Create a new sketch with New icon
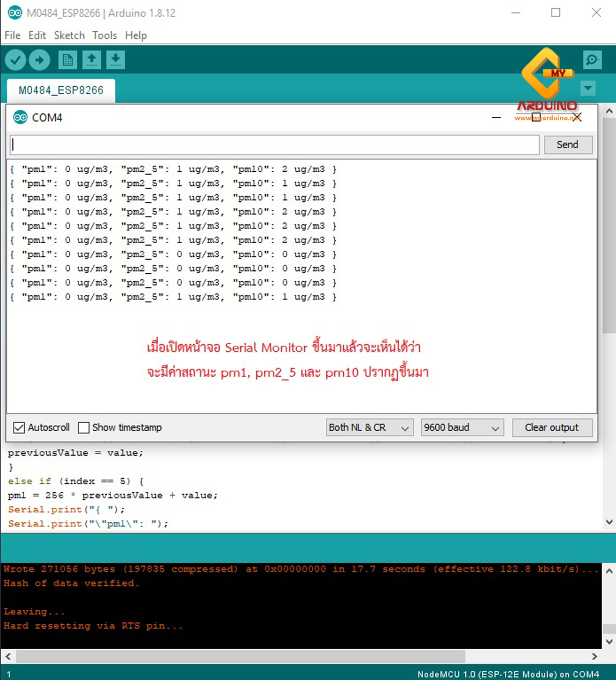Viewport: 616px width, 680px height. (67, 60)
